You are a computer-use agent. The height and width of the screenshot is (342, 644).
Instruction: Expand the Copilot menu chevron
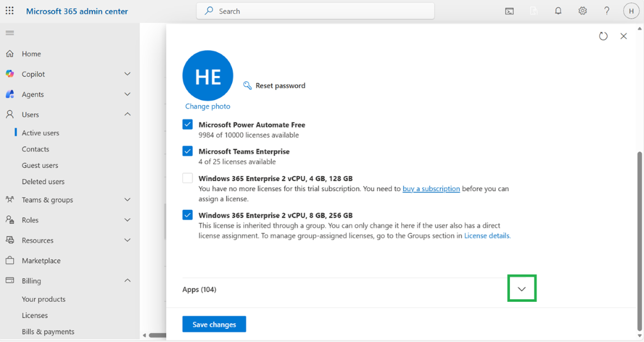(x=127, y=74)
